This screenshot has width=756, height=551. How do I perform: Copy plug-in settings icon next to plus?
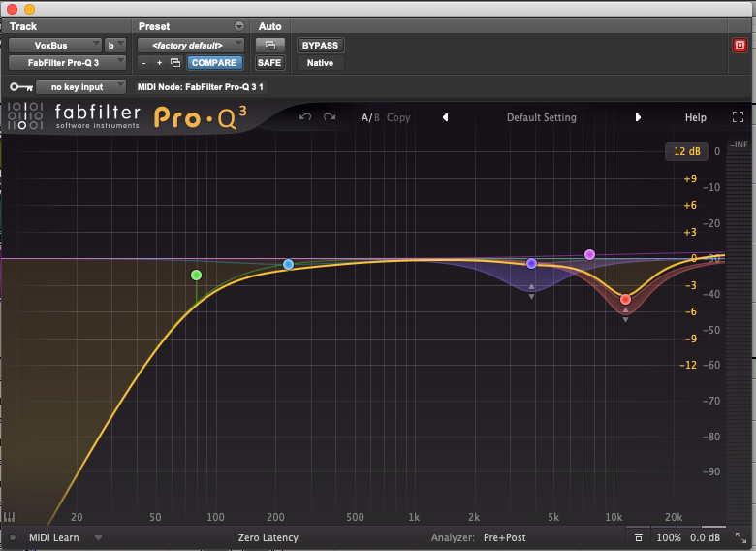coord(175,63)
